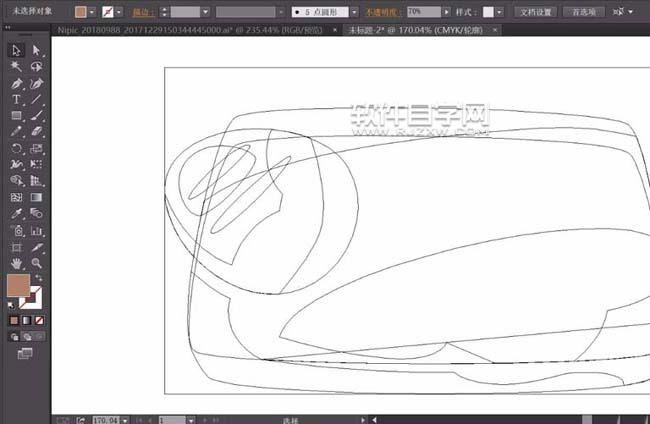Screen dimensions: 650x424
Task: Set paint mode to Gradient
Action: [27, 320]
